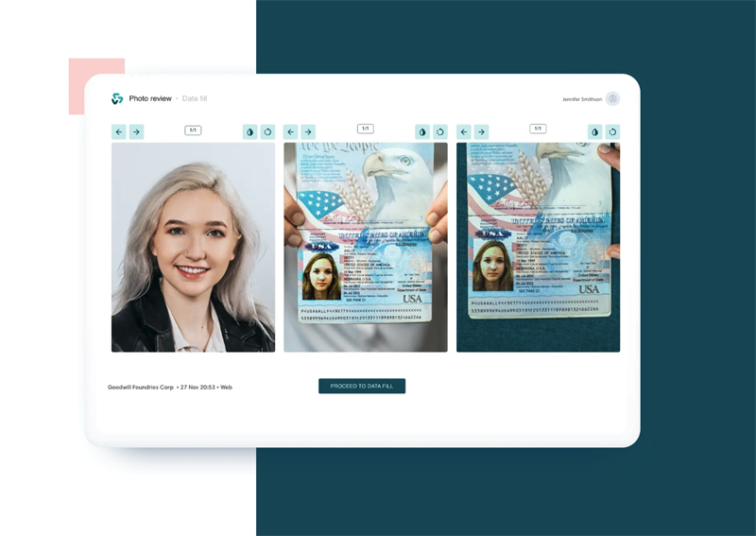Go to next image above the rightmost passport
Screen dimensions: 756x536
481,132
